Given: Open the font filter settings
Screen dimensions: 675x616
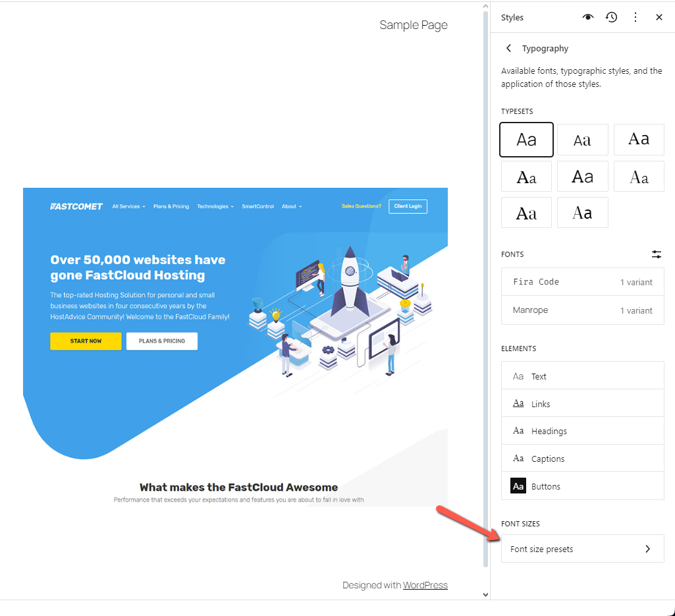Looking at the screenshot, I should click(x=656, y=254).
